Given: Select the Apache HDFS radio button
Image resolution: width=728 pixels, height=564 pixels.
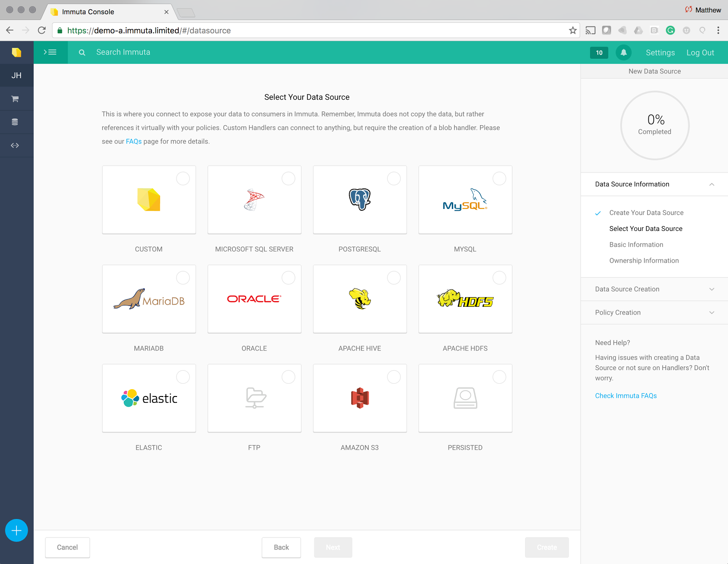Looking at the screenshot, I should 499,278.
